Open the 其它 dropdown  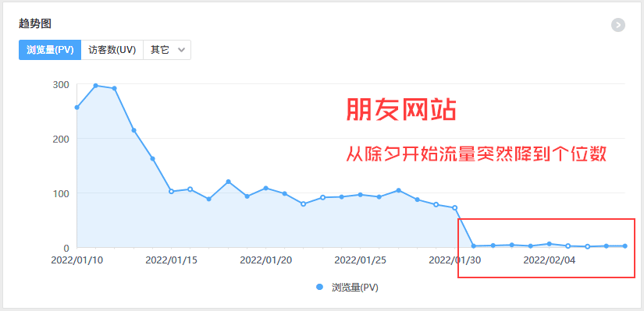coord(167,50)
